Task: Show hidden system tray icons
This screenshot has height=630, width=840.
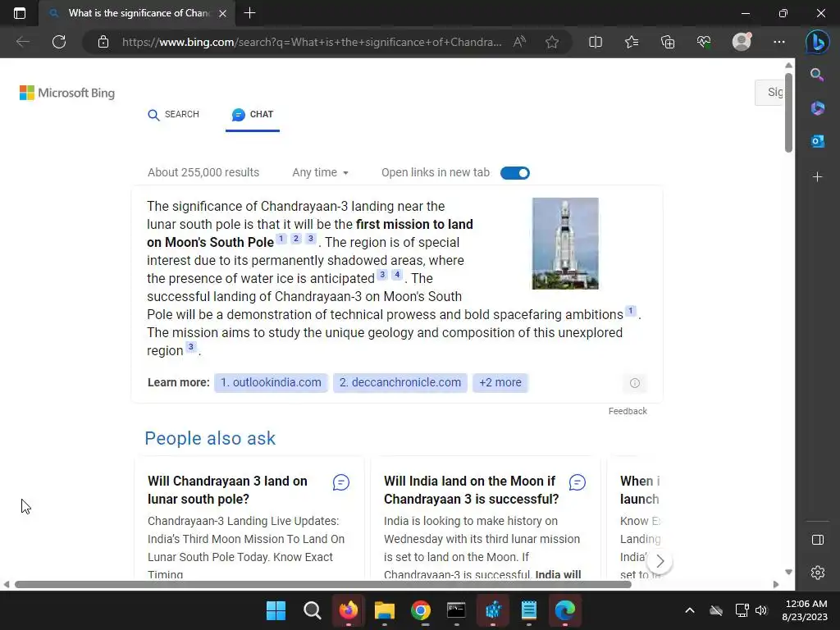Action: coord(690,610)
